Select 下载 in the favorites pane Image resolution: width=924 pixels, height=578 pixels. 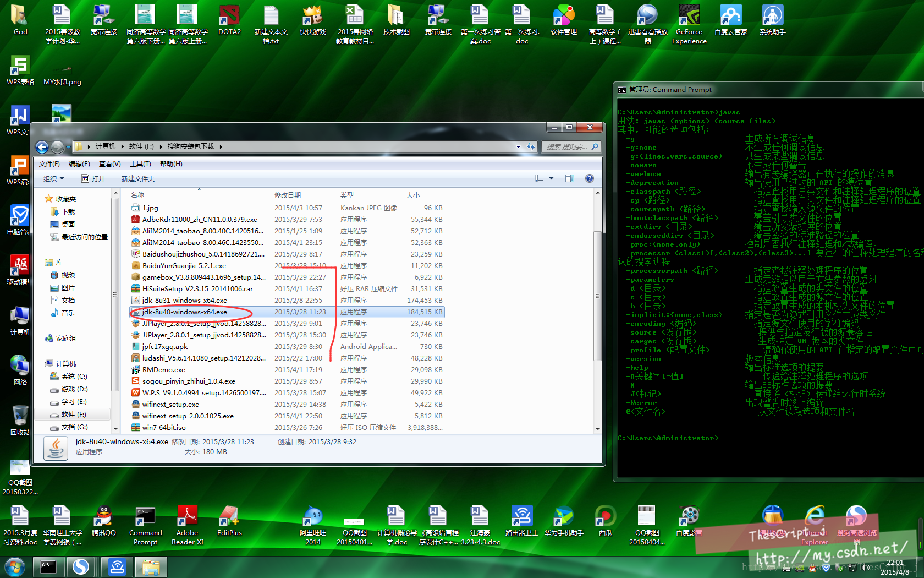68,212
